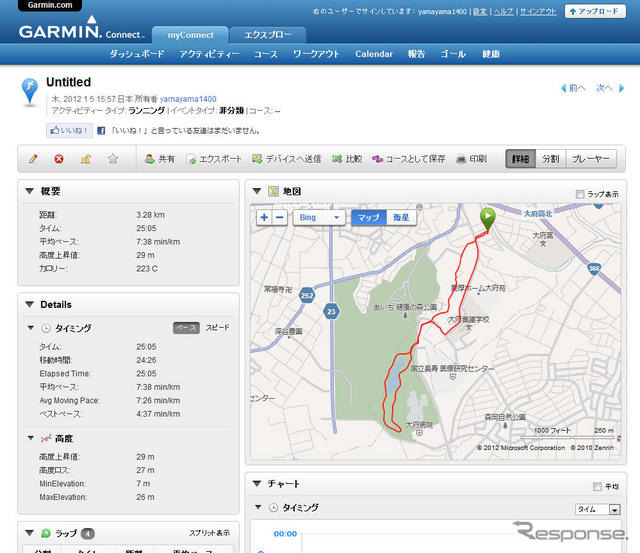This screenshot has height=553, width=640.
Task: Click the blue running activity pin icon
Action: [x=30, y=91]
